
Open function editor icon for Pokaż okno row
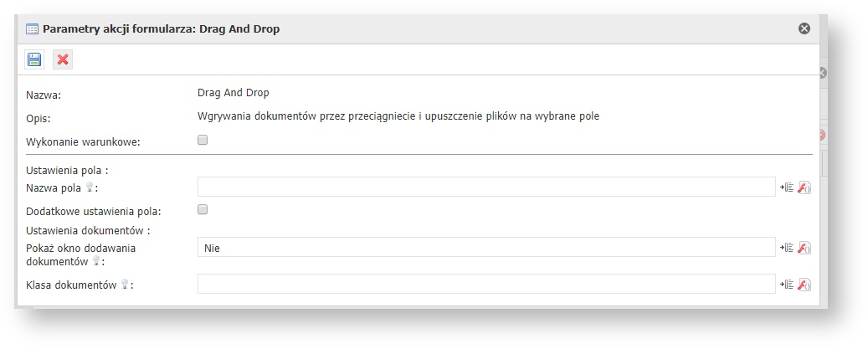coord(804,248)
